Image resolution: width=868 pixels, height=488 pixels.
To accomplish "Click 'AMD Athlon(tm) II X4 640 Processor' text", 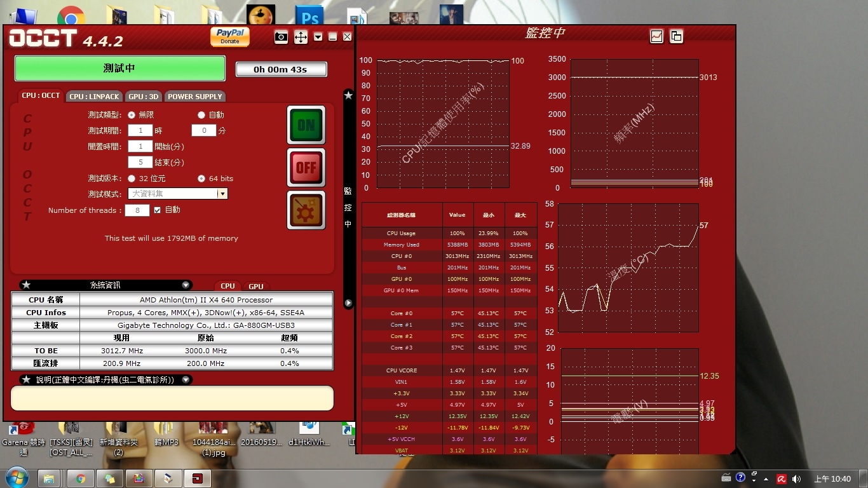I will pos(207,300).
